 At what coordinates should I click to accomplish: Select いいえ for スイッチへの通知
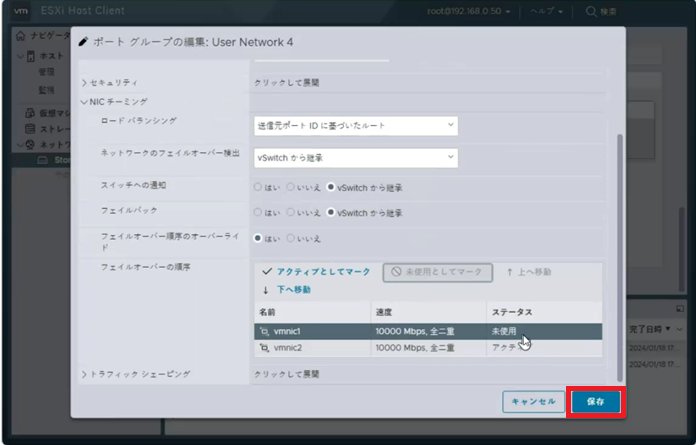click(x=290, y=187)
